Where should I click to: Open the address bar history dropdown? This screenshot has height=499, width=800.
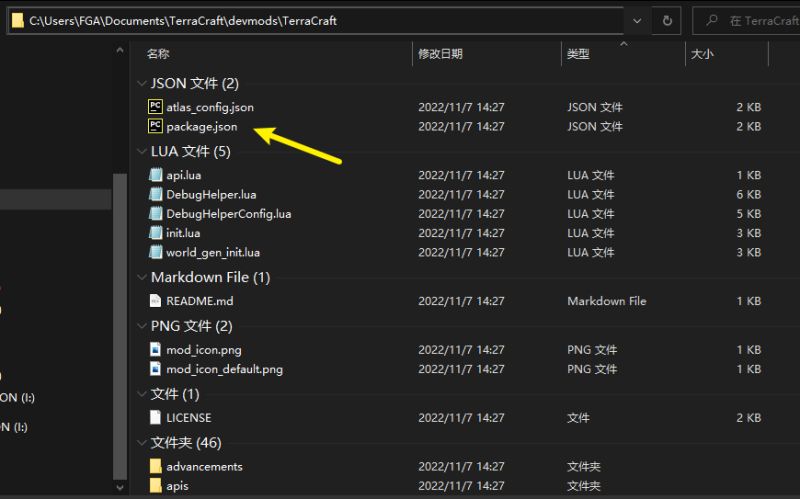pos(637,21)
